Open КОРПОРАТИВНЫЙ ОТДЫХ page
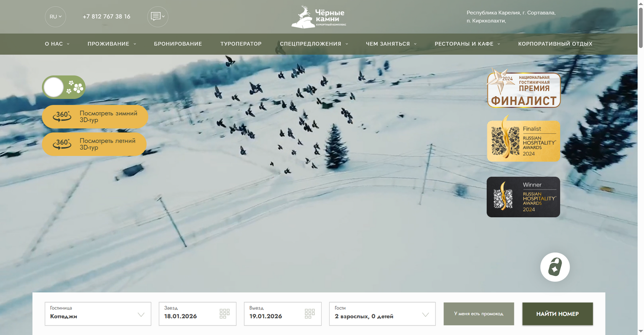The width and height of the screenshot is (644, 335). click(555, 44)
